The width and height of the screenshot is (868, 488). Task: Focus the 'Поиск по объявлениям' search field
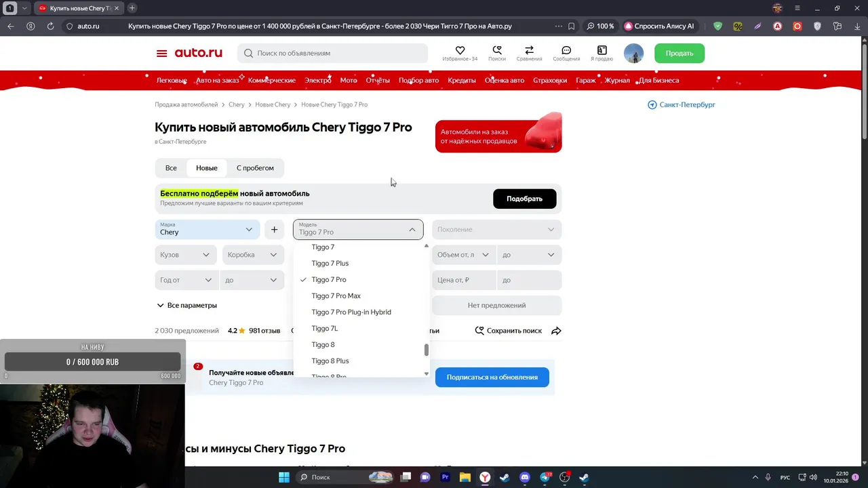(x=332, y=53)
